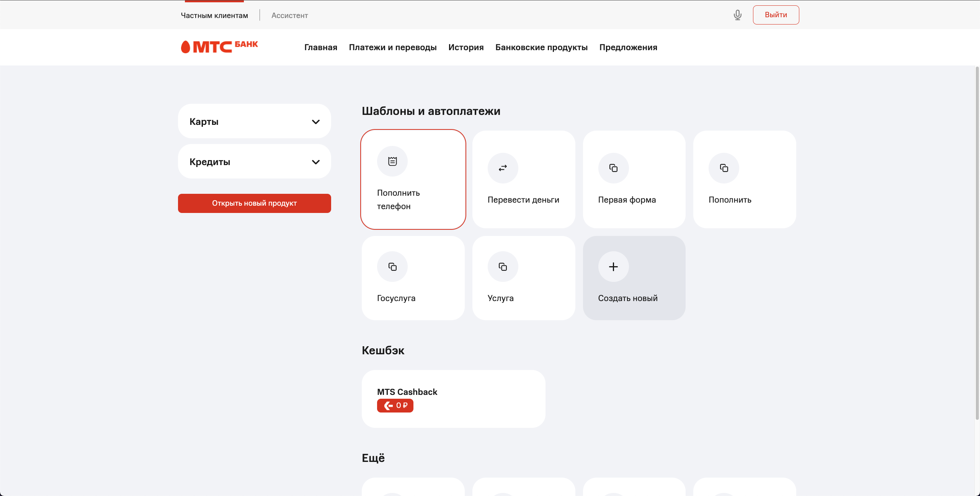Open the Предложения menu item

click(628, 47)
